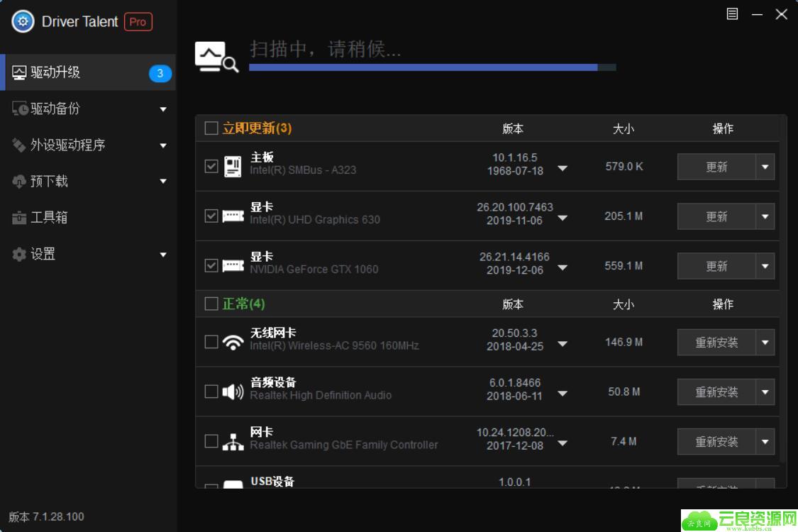
Task: Open 外设驱动程序 in the sidebar
Action: coord(88,145)
